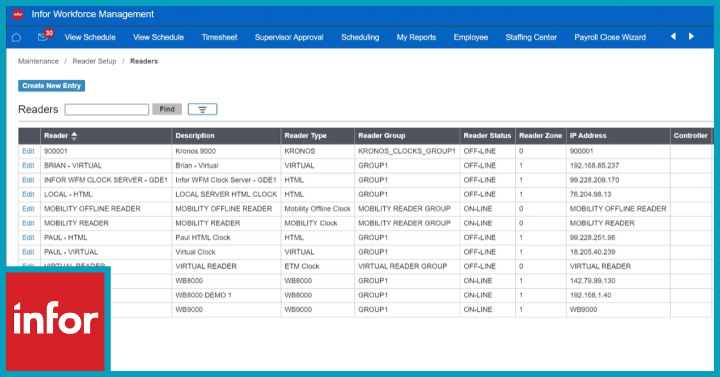Launch Payroll Close Wizard
This screenshot has width=720, height=377.
(x=610, y=37)
